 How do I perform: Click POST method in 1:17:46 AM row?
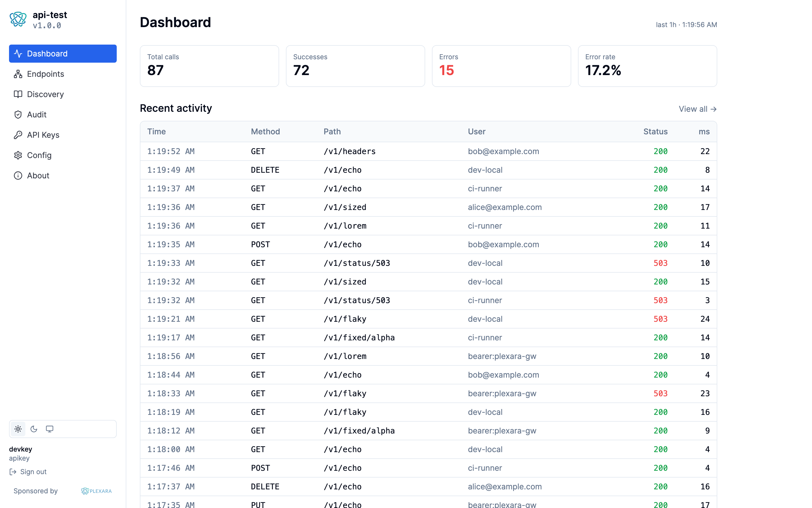click(261, 468)
